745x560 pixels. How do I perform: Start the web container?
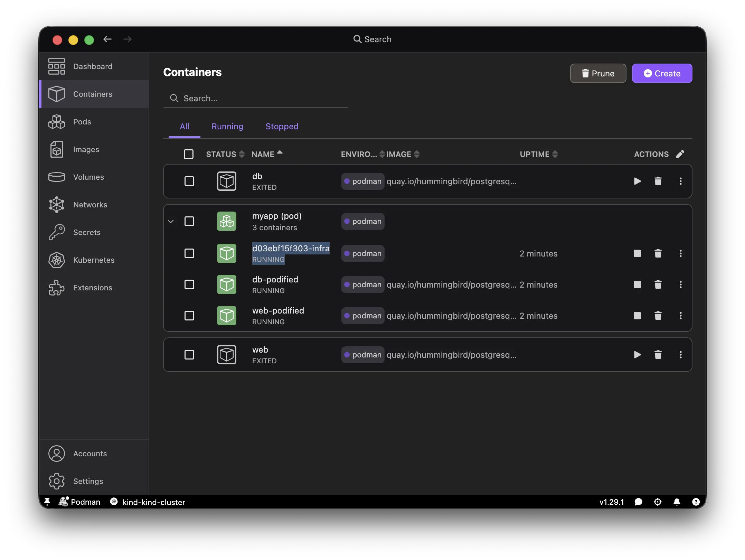tap(638, 355)
